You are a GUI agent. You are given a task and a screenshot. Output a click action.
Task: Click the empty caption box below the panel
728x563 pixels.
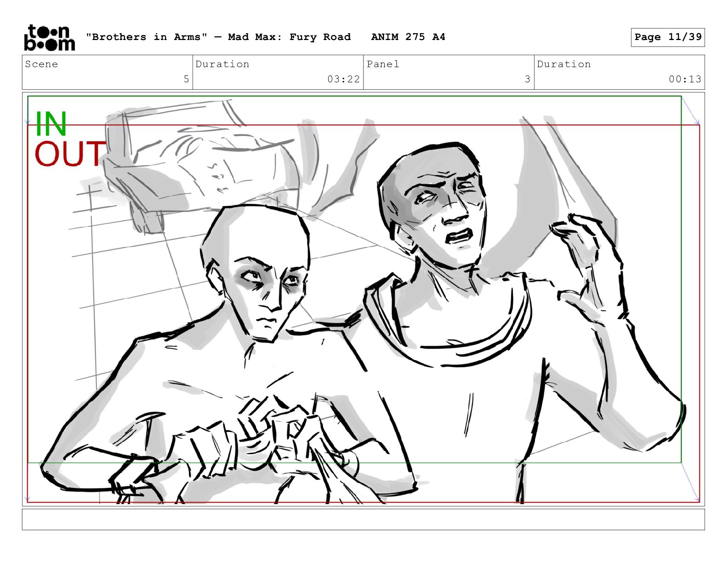tap(363, 519)
